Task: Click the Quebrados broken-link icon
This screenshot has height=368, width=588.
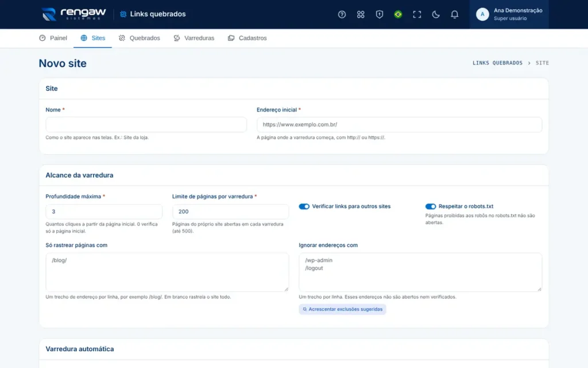Action: click(x=122, y=38)
